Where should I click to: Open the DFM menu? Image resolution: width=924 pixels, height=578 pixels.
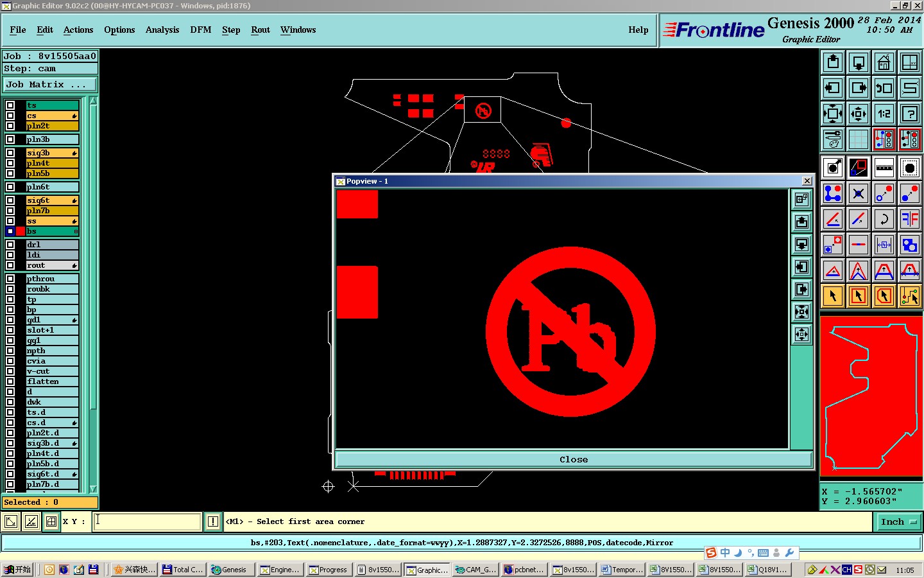(x=201, y=30)
